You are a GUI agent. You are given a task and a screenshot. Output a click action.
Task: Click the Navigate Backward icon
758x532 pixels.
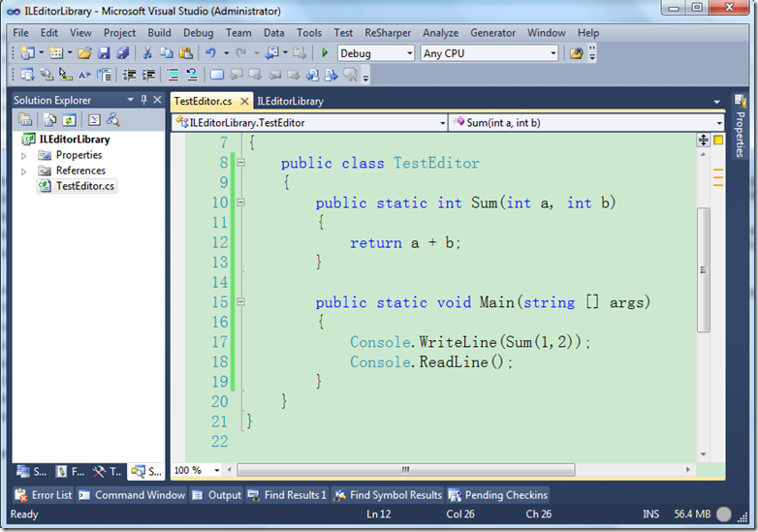[271, 53]
